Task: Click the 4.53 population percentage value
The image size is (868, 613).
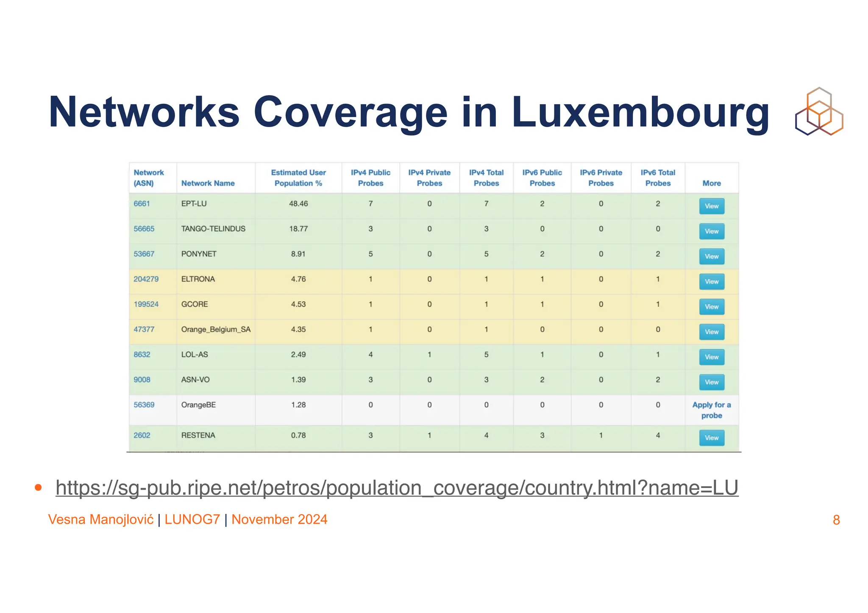Action: 298,304
